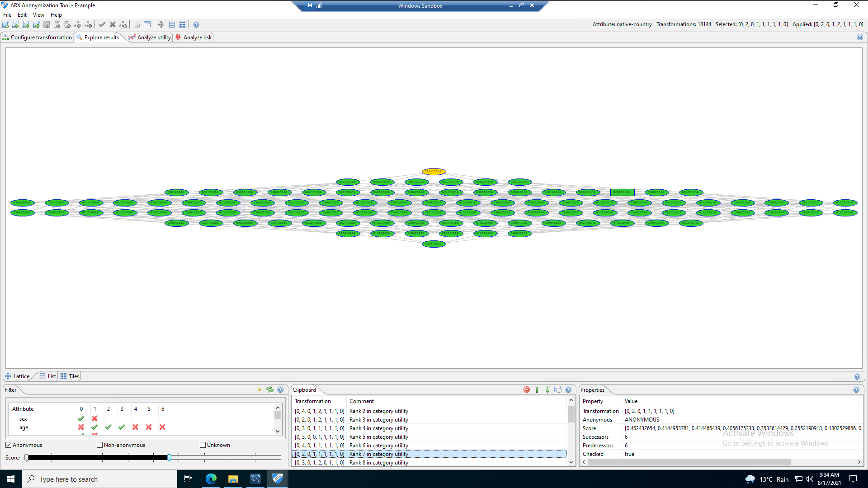Toggle age level 0 red cross

click(x=81, y=427)
